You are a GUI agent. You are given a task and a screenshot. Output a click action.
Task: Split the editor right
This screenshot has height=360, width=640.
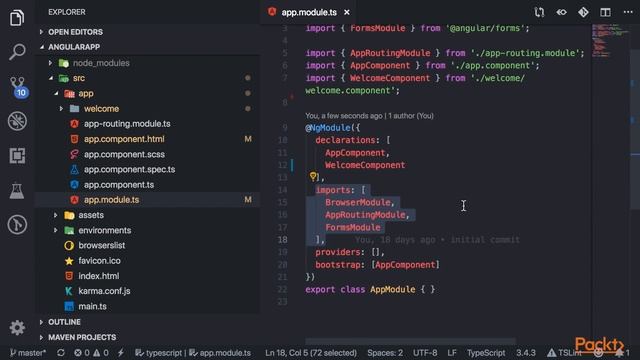605,12
